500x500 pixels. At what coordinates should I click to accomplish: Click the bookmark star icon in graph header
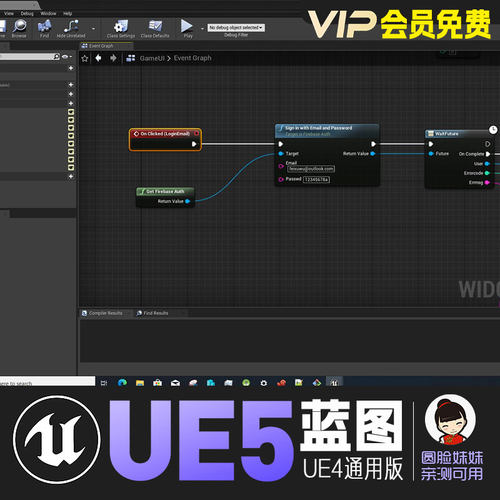(85, 58)
